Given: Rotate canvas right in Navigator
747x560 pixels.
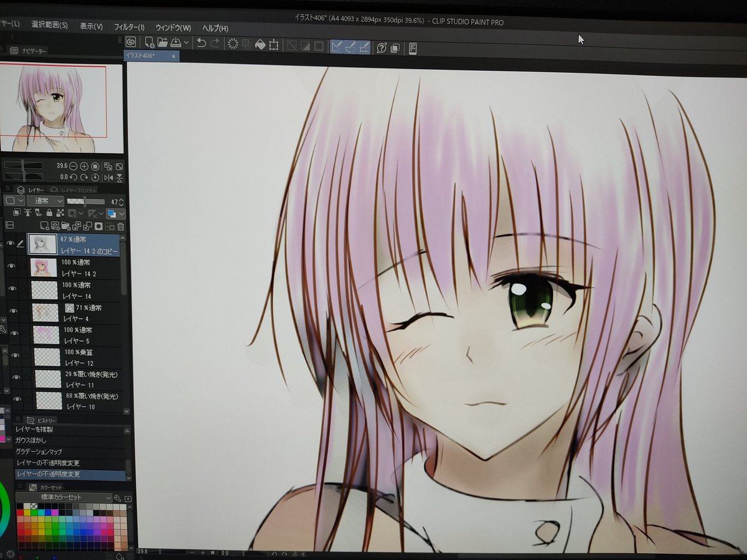Looking at the screenshot, I should [84, 177].
